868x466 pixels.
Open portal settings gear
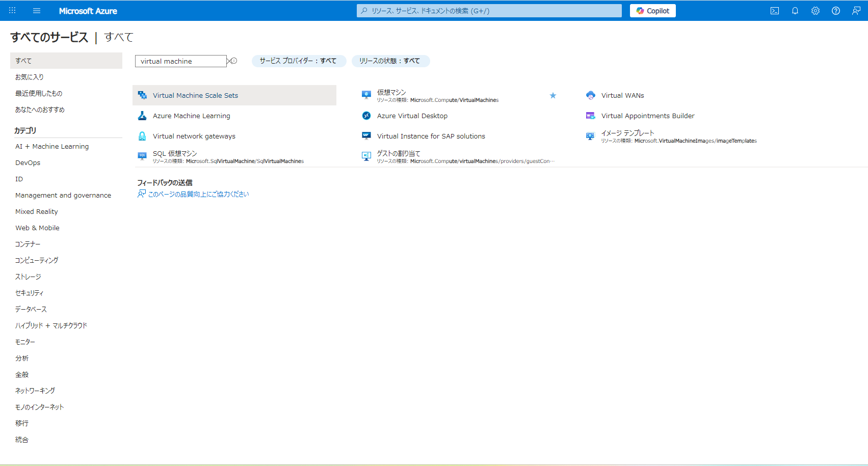[x=816, y=11]
